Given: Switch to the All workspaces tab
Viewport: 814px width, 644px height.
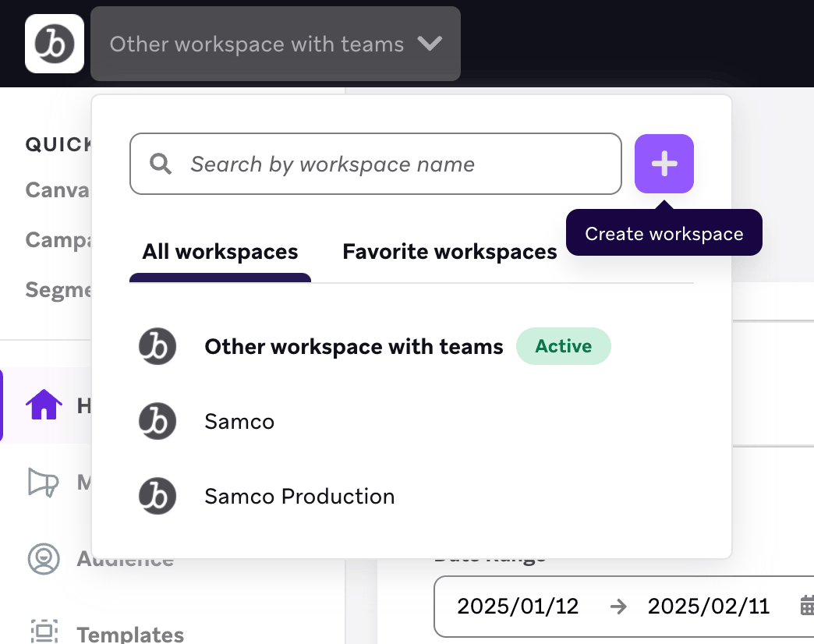Looking at the screenshot, I should click(220, 252).
